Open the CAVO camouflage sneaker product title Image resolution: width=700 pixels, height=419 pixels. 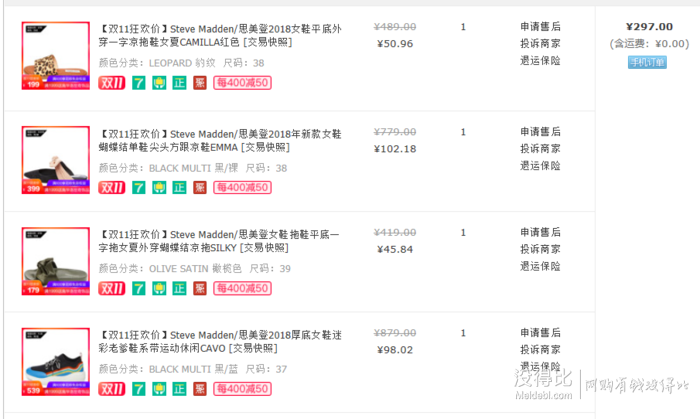point(220,341)
